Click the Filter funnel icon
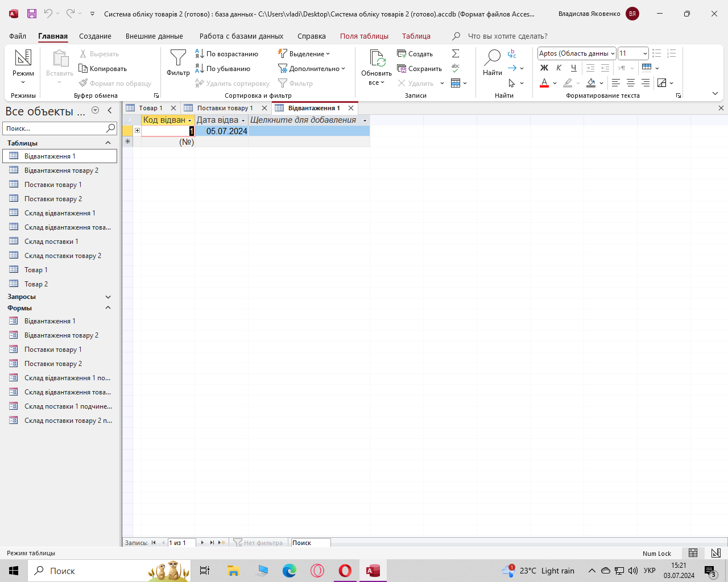 click(x=178, y=58)
